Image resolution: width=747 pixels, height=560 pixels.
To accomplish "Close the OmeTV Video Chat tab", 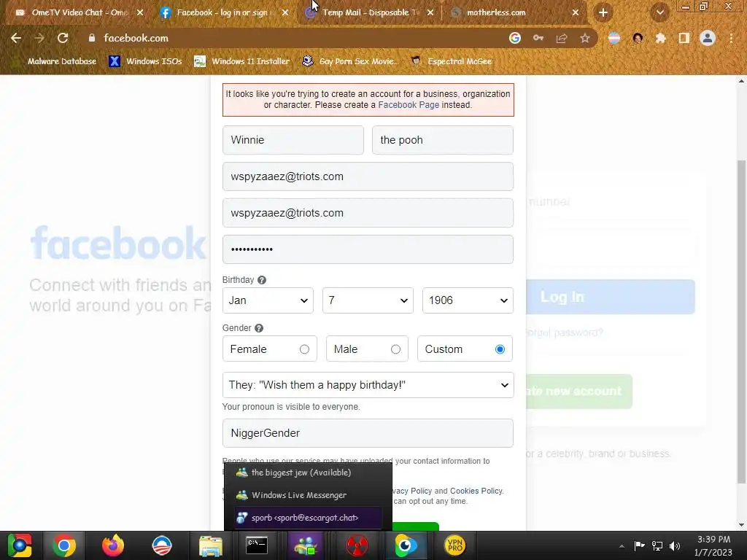I will 140,12.
